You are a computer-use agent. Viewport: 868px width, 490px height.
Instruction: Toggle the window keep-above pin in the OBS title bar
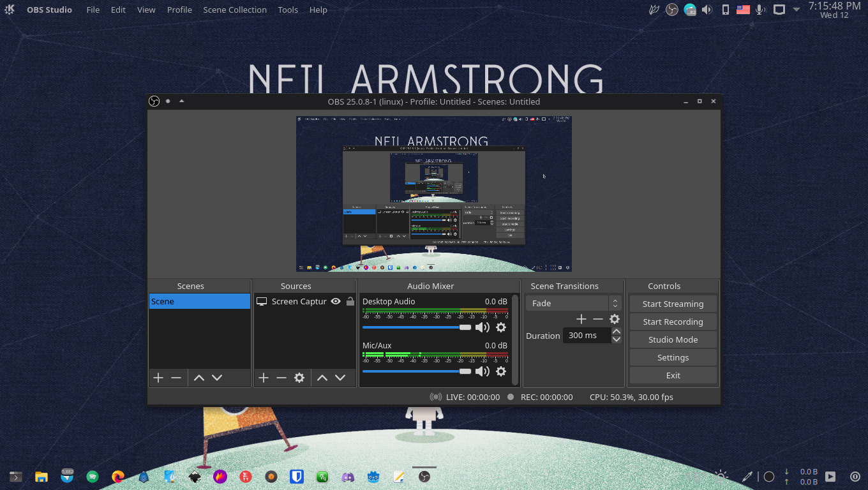point(168,101)
